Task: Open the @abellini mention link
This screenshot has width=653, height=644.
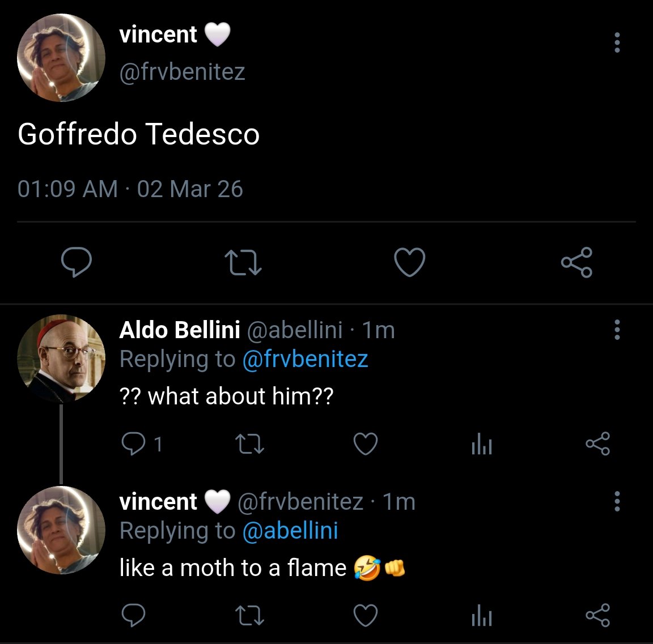Action: (x=290, y=531)
